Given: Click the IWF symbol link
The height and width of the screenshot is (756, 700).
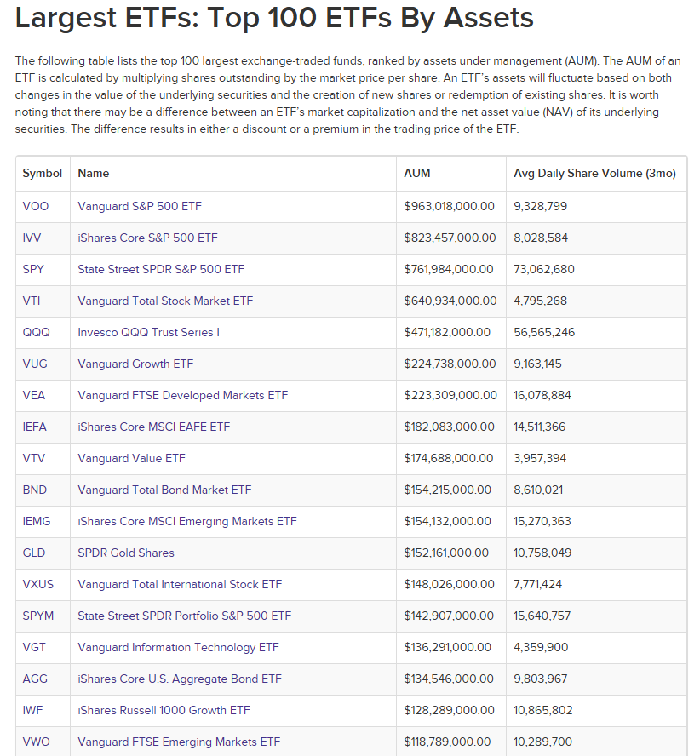Looking at the screenshot, I should tap(33, 710).
